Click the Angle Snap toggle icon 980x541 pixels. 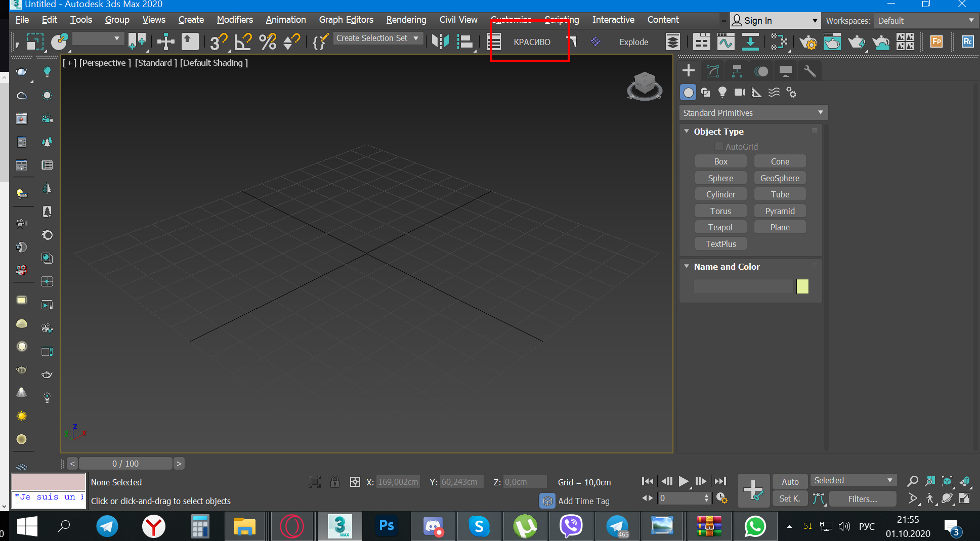click(243, 41)
